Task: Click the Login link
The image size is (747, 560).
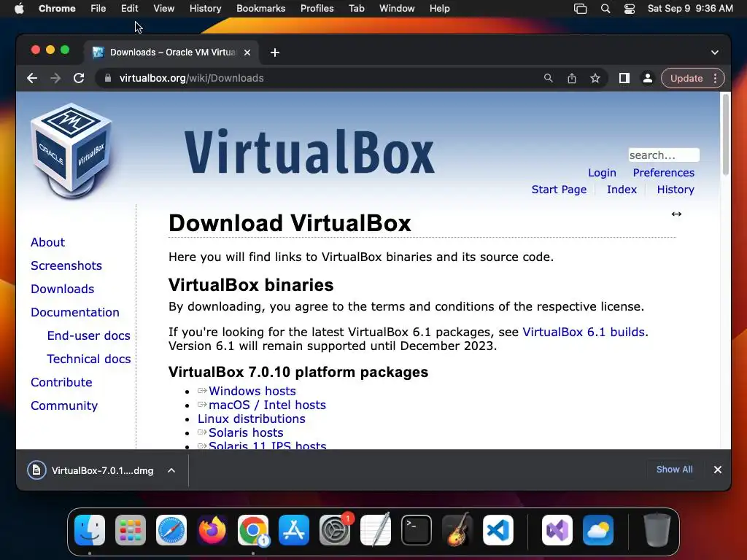Action: click(x=602, y=173)
